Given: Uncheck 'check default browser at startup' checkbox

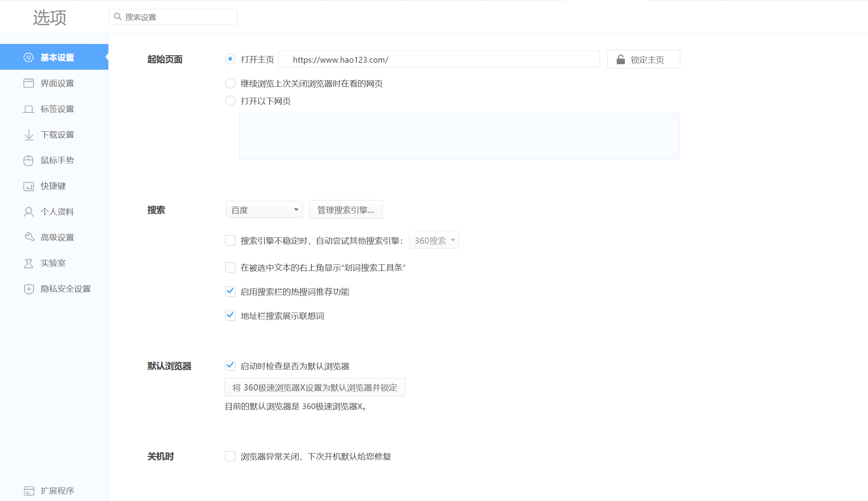Looking at the screenshot, I should point(230,366).
